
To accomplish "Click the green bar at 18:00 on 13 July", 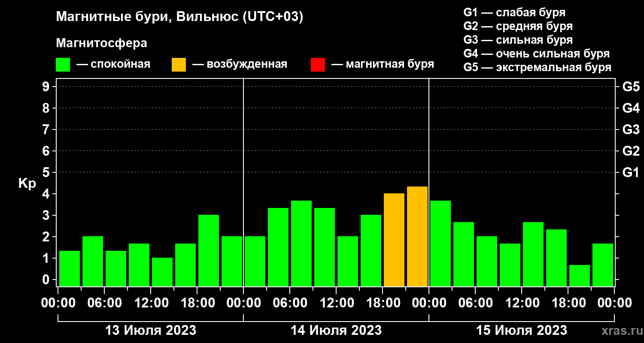I will click(209, 250).
